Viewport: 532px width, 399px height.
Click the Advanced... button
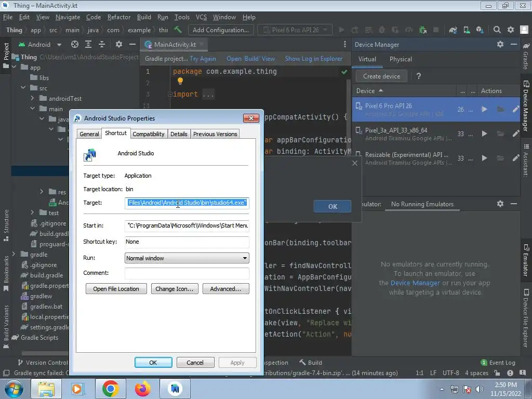(x=225, y=289)
